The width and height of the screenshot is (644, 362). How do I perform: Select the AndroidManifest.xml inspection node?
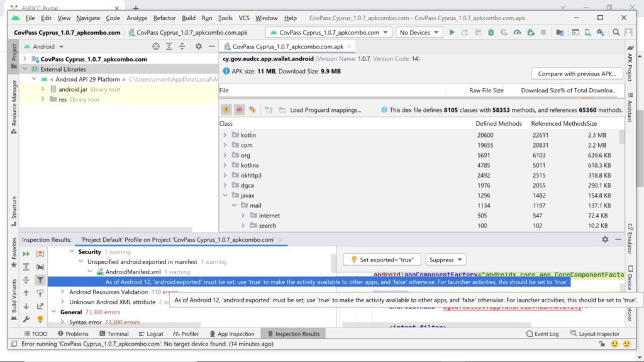[133, 271]
